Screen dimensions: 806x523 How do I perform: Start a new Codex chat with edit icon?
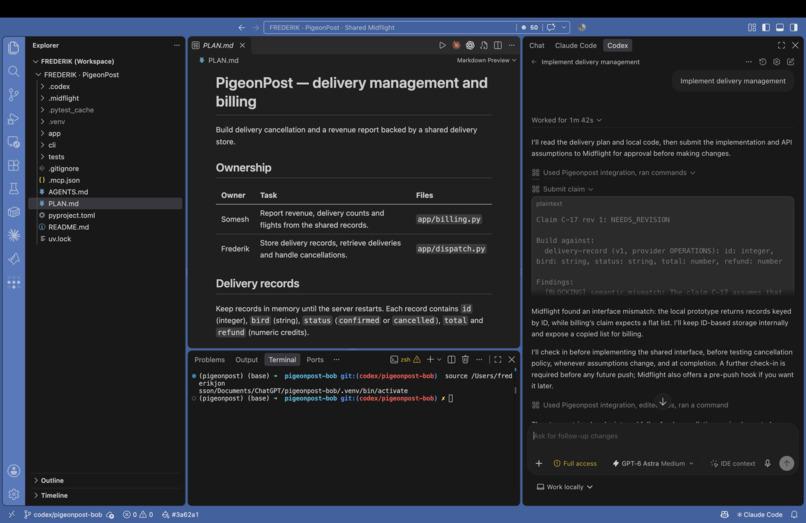pos(791,62)
